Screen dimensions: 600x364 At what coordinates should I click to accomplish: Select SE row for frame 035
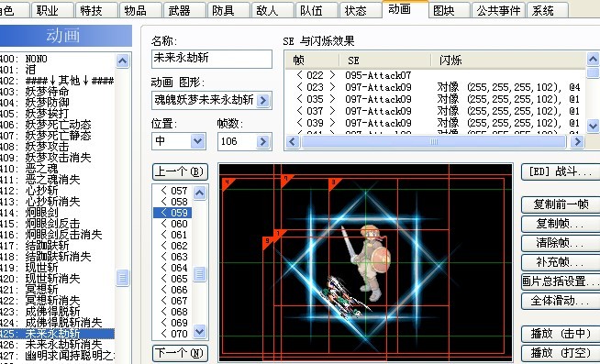(x=435, y=99)
